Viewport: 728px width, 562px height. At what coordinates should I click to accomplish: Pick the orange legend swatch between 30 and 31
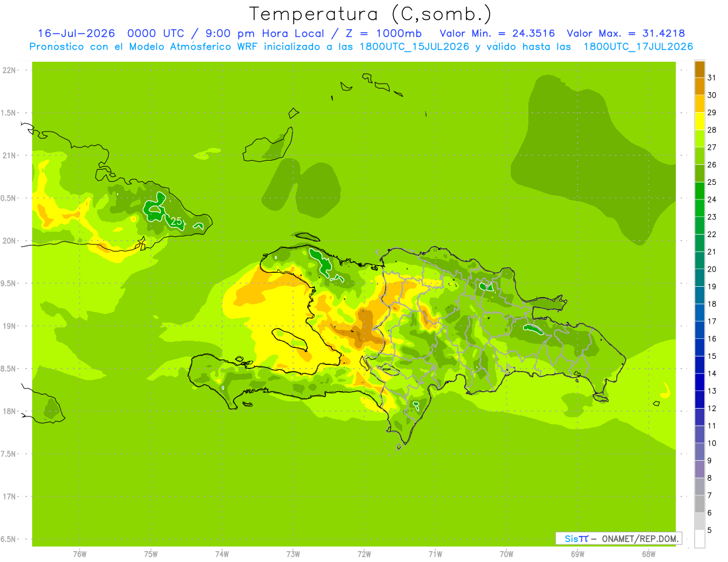[x=699, y=86]
